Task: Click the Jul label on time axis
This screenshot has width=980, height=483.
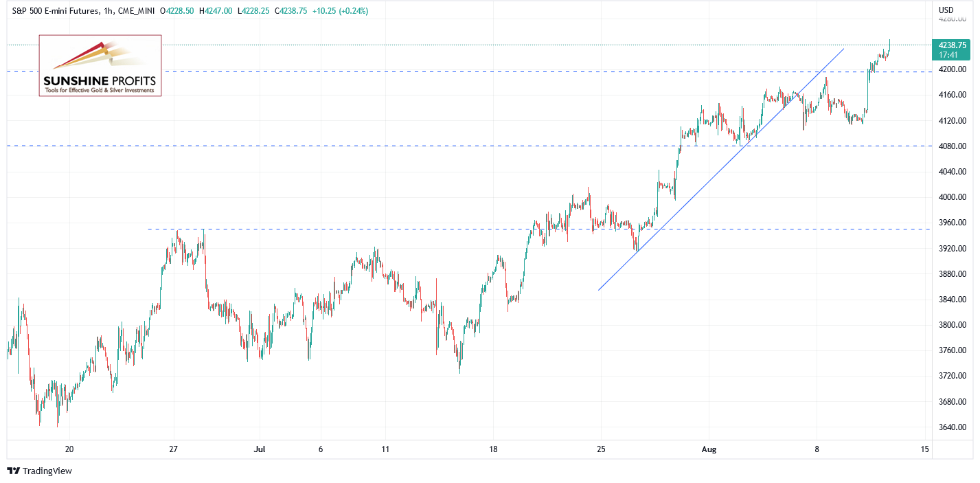Action: (x=260, y=449)
